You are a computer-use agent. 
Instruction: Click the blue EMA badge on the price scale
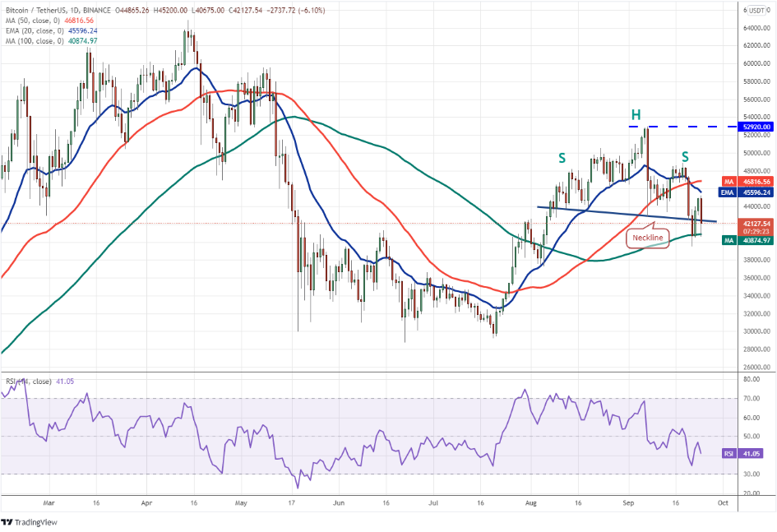[728, 193]
